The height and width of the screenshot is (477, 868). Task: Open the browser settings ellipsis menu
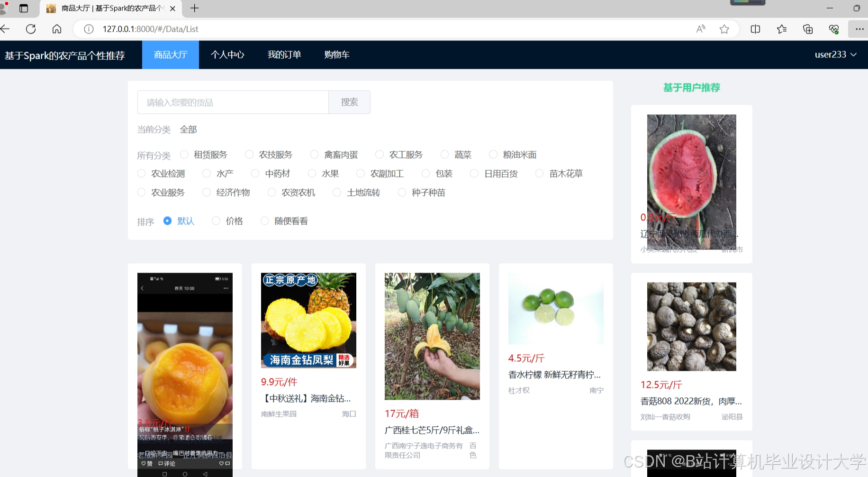tap(859, 29)
